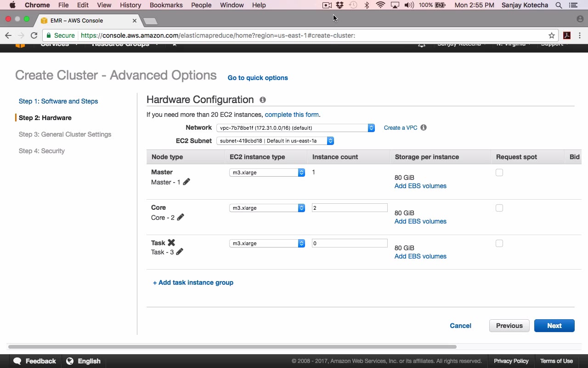Viewport: 588px width, 368px height.
Task: Click the Core instance count field
Action: 349,208
